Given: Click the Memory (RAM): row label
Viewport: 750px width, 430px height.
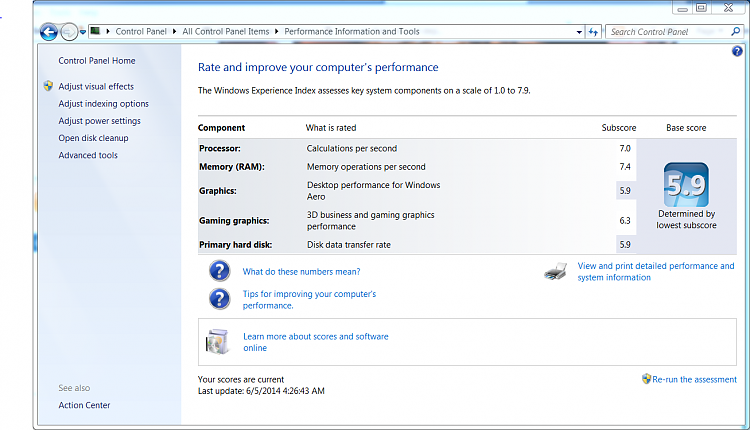Looking at the screenshot, I should tap(232, 167).
